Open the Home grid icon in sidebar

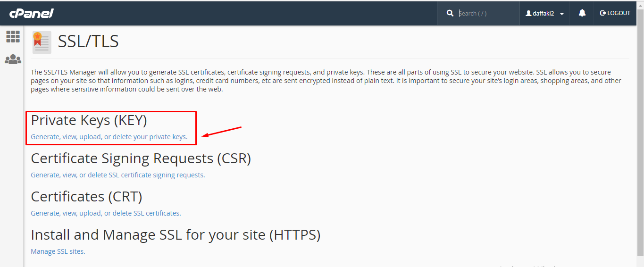[13, 36]
